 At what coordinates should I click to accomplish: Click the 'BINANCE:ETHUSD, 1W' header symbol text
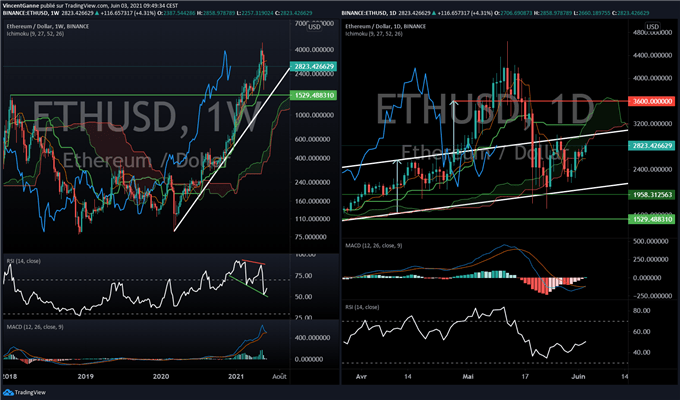31,13
